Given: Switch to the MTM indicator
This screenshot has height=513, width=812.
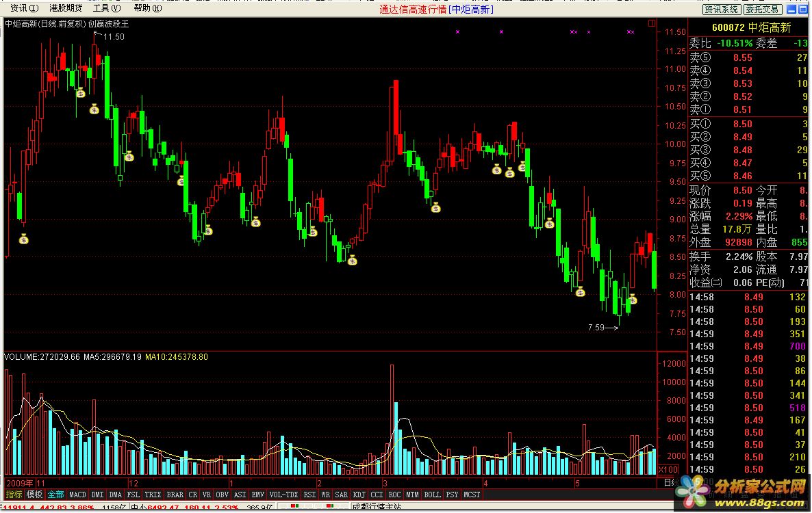Looking at the screenshot, I should click(413, 495).
